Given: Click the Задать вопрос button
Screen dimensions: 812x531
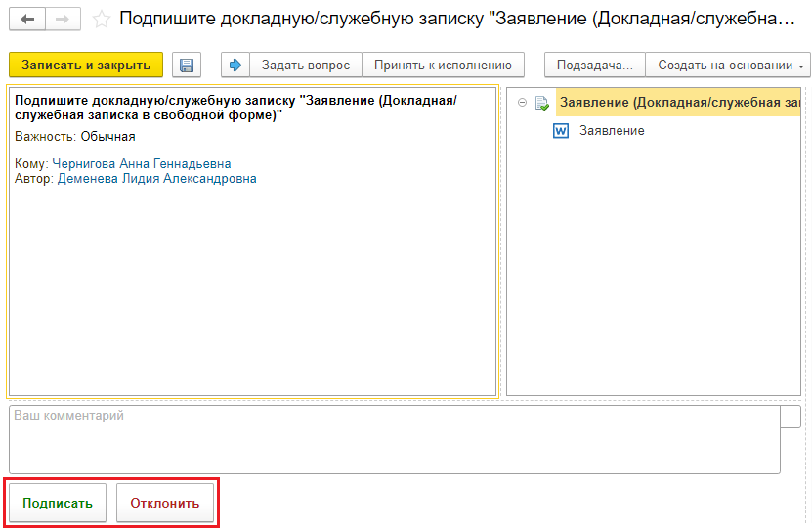Looking at the screenshot, I should (305, 66).
